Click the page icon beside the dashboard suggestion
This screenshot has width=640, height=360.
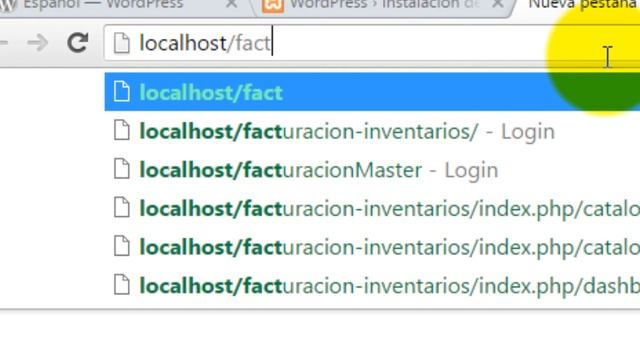pyautogui.click(x=122, y=285)
